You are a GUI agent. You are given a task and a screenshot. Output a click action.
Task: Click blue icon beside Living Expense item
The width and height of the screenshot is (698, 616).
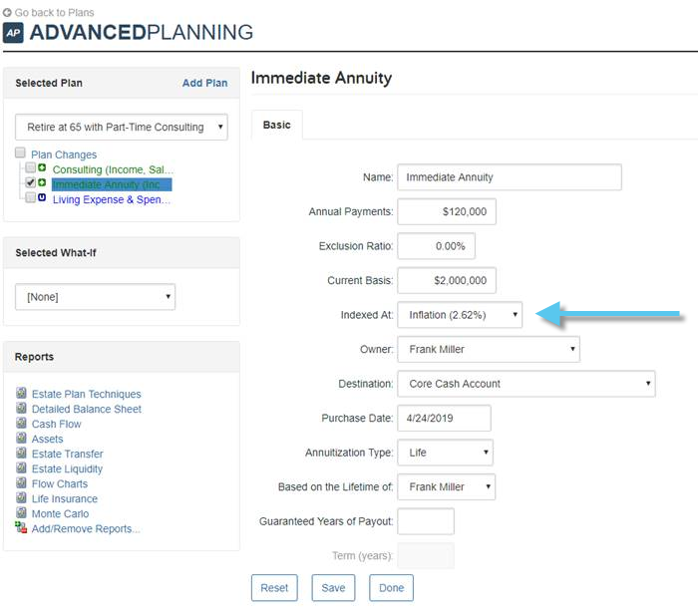tap(42, 197)
